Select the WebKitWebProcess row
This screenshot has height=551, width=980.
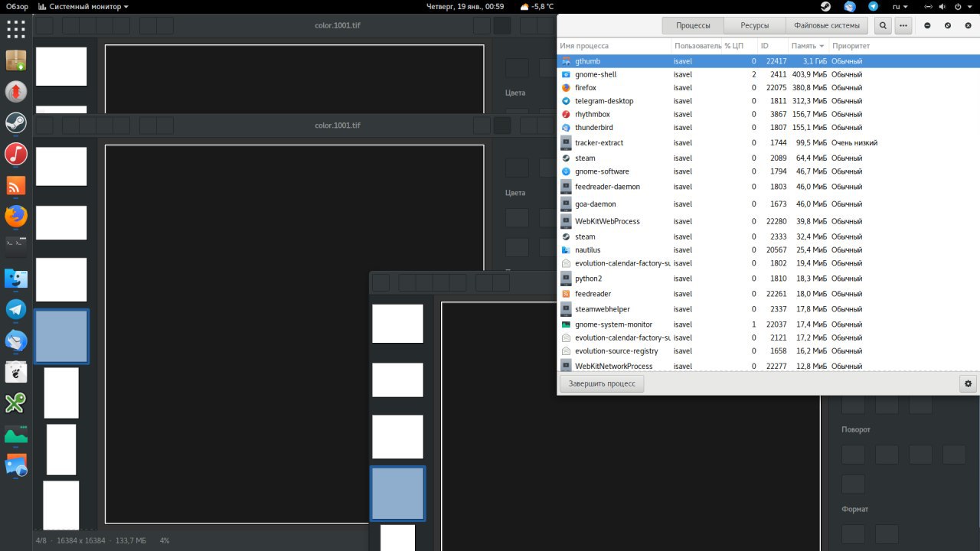pos(768,221)
